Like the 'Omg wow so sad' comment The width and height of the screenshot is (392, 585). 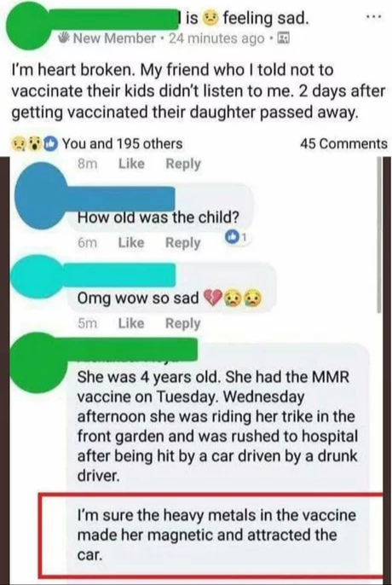(131, 323)
